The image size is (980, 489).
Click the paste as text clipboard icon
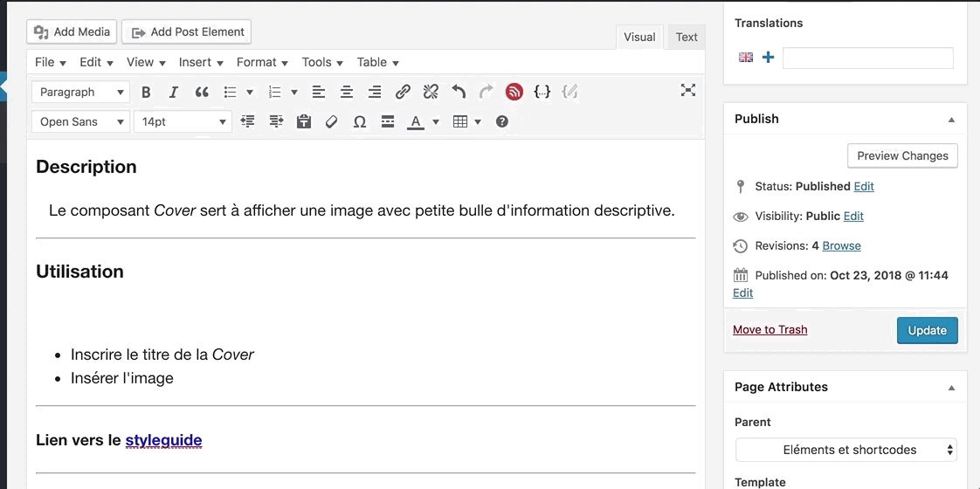pyautogui.click(x=304, y=121)
